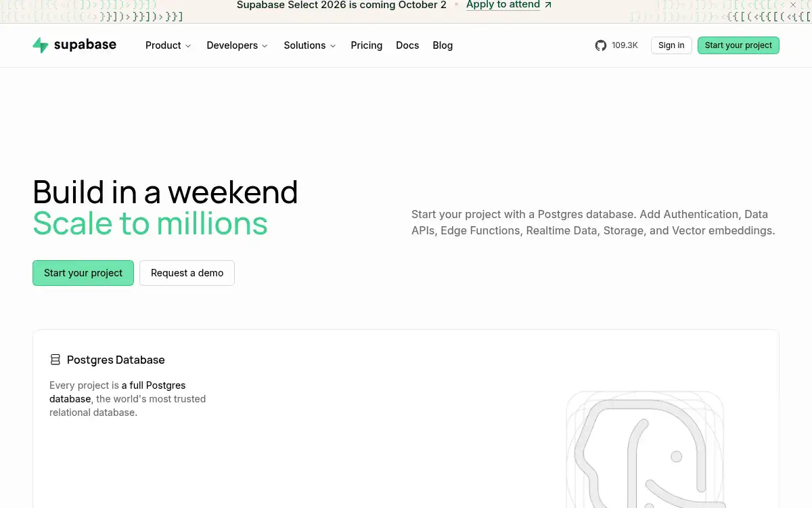
Task: Click the supabase wordmark text
Action: coord(85,45)
